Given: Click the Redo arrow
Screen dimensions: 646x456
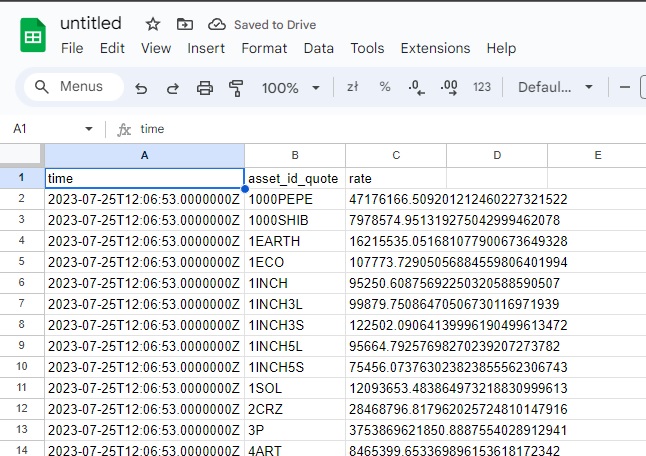Looking at the screenshot, I should pyautogui.click(x=173, y=88).
